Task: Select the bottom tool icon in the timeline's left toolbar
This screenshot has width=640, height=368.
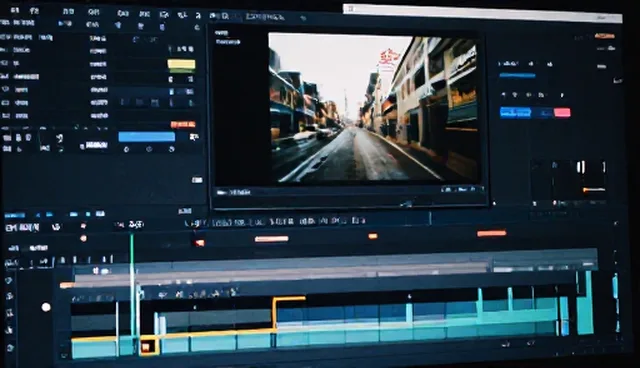Action: coord(10,348)
